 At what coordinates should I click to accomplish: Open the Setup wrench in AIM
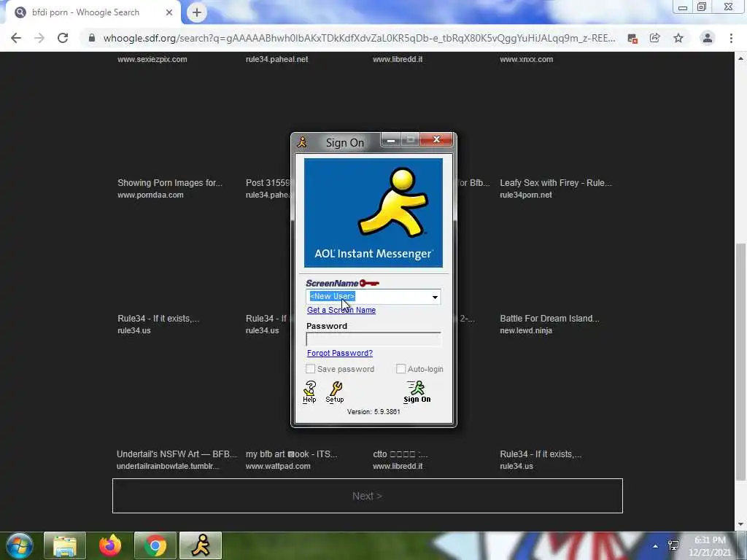(x=335, y=392)
